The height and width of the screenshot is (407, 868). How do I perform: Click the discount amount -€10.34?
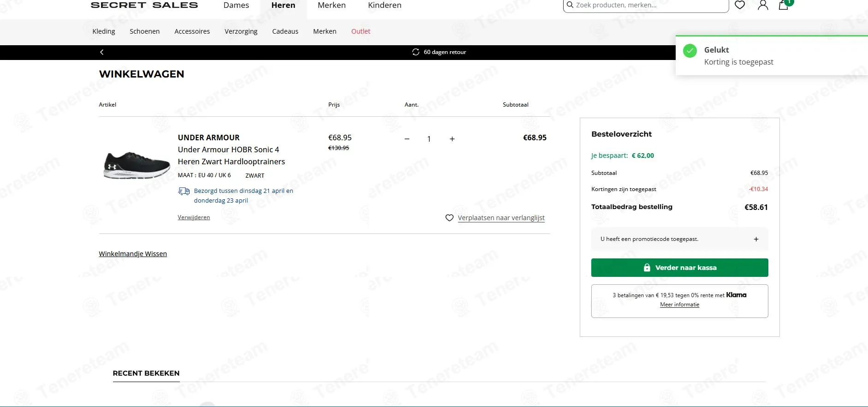pos(759,189)
